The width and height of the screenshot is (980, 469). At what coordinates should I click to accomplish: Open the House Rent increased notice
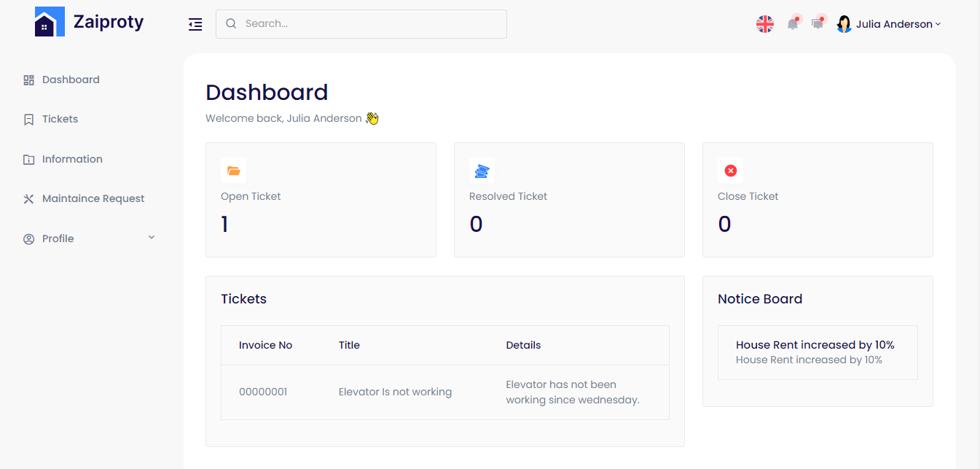815,345
